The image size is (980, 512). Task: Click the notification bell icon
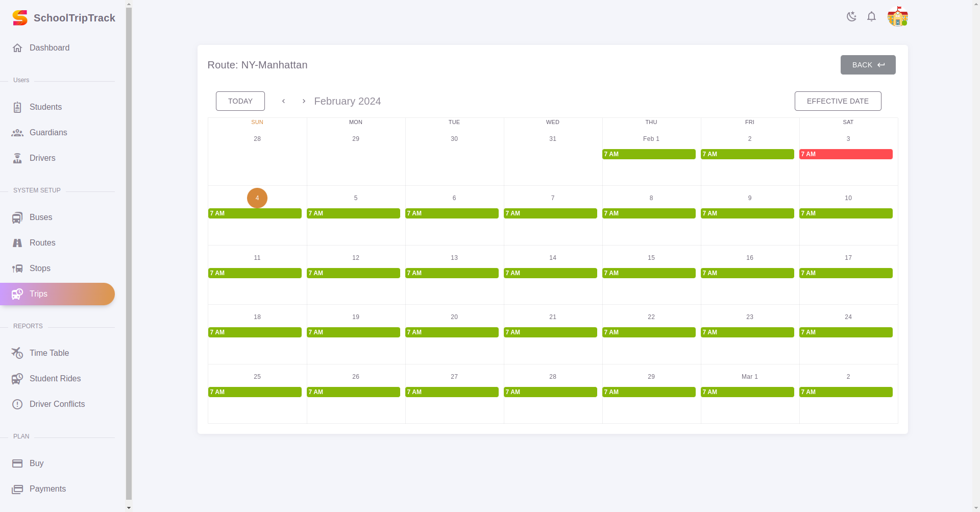871,16
